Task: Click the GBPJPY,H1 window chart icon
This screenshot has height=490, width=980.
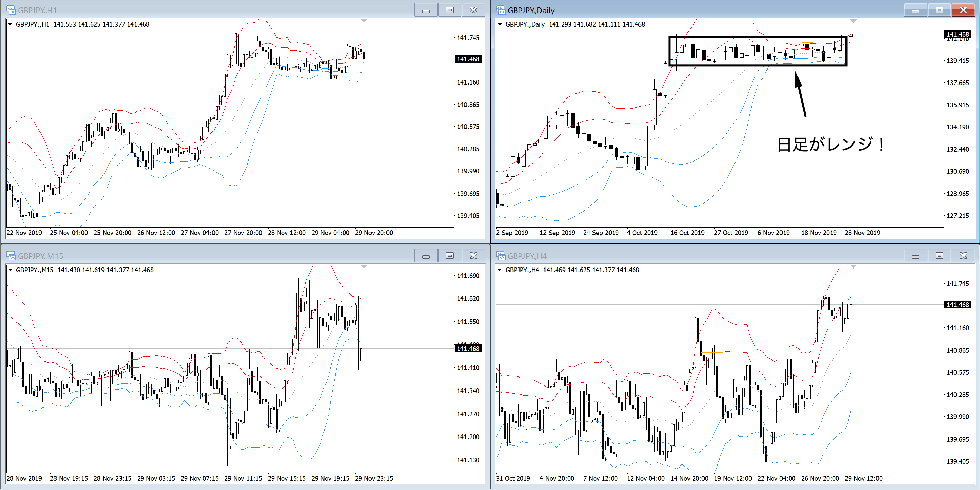Action: tap(11, 10)
